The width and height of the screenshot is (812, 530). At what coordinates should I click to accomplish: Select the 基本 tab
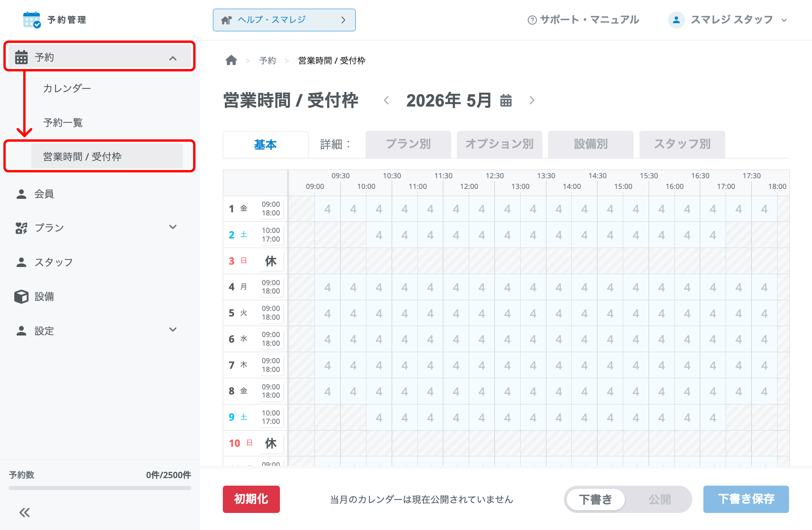(x=265, y=145)
